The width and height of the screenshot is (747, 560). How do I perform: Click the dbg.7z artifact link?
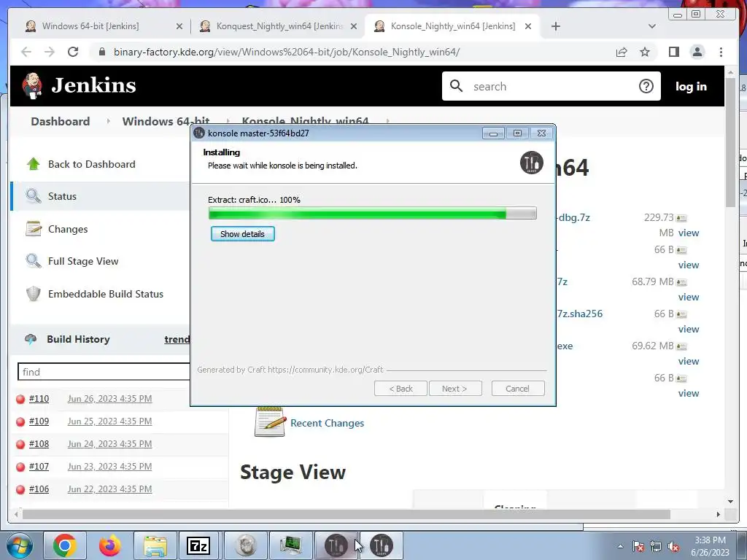click(x=573, y=217)
